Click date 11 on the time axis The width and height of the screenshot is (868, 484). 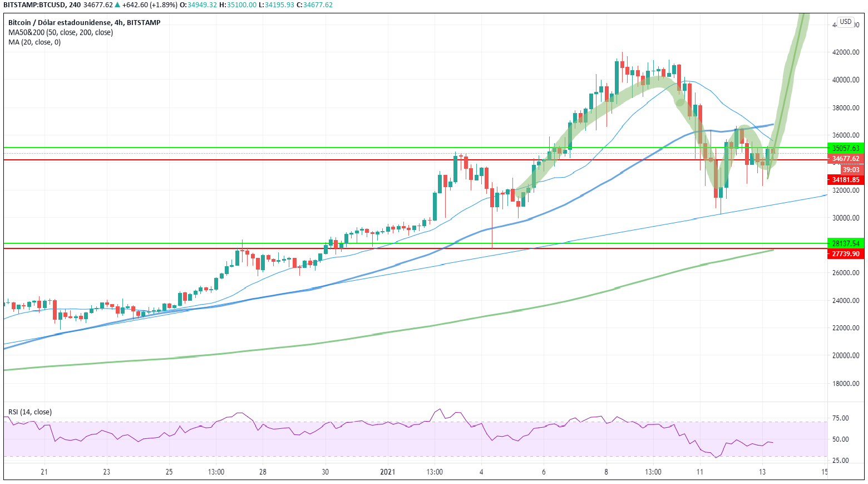(700, 472)
